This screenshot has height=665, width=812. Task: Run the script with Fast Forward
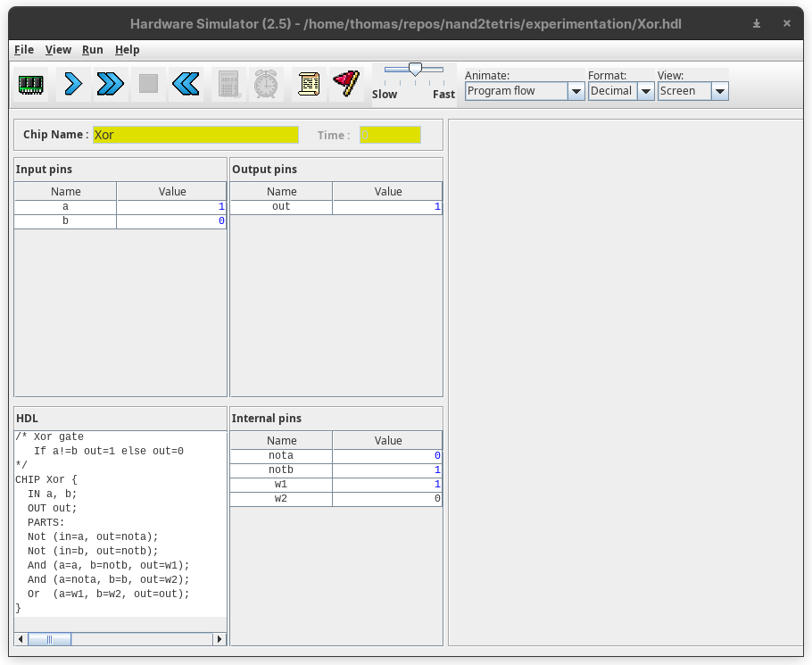click(x=110, y=84)
